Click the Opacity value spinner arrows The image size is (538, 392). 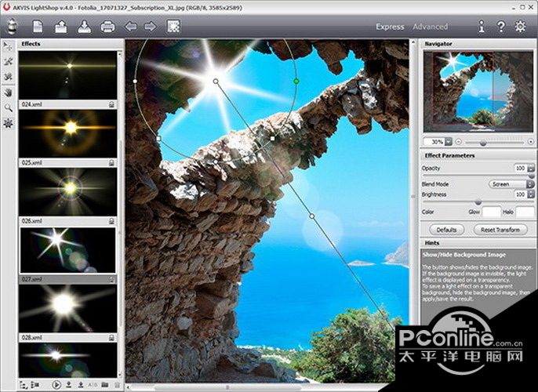(531, 168)
